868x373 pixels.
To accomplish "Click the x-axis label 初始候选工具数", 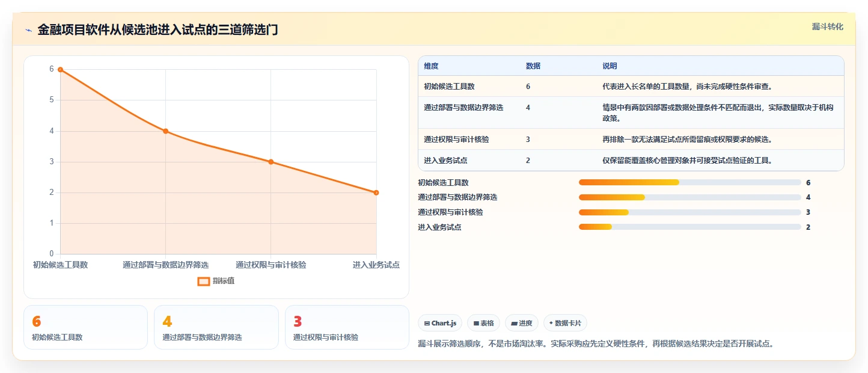I will click(60, 265).
